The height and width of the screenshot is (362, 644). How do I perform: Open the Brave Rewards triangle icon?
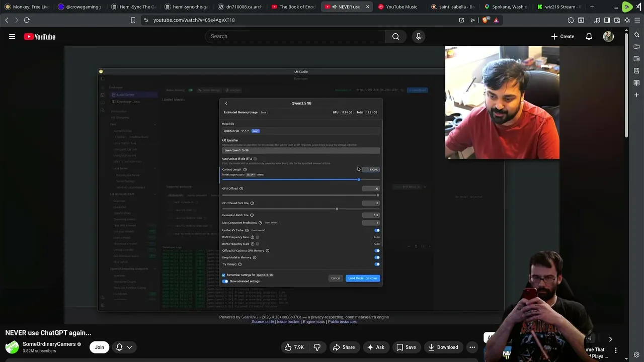coord(496,20)
